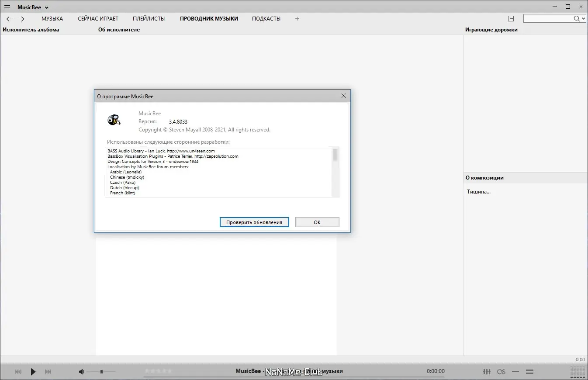Select the French (klint) entry
Screen dimensions: 588x380
click(123, 193)
